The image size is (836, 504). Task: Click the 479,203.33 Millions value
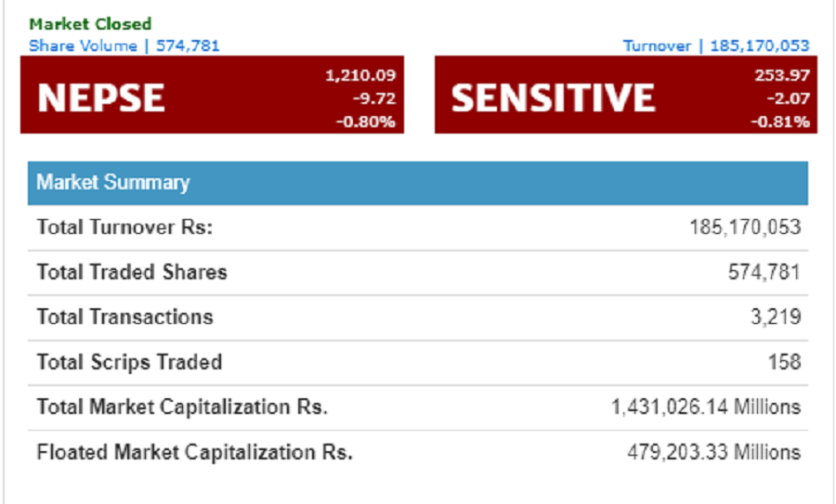(x=714, y=452)
